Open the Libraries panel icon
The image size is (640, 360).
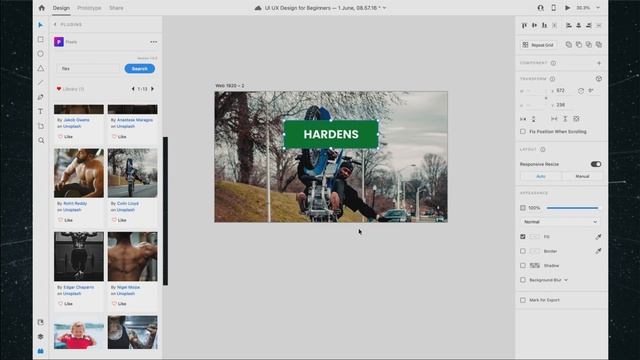40,322
